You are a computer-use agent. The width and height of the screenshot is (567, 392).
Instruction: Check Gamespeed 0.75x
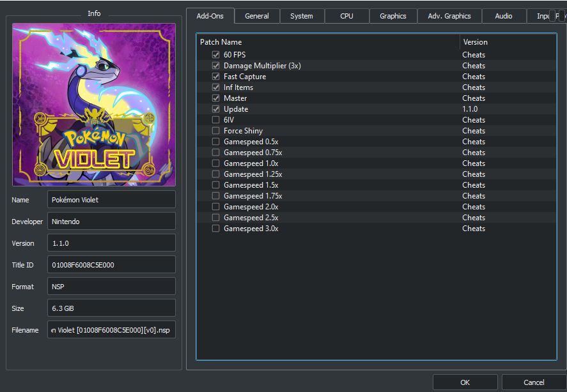click(x=215, y=152)
